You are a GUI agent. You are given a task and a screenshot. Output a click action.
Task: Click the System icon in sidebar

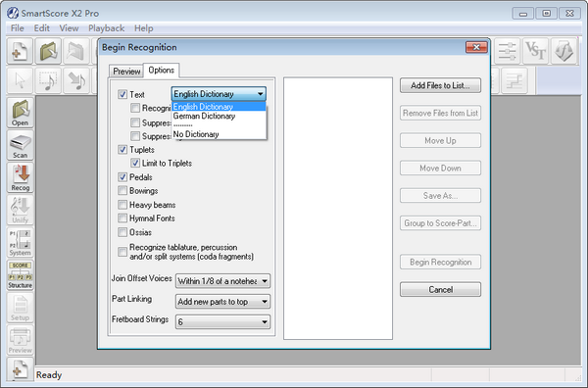[21, 243]
